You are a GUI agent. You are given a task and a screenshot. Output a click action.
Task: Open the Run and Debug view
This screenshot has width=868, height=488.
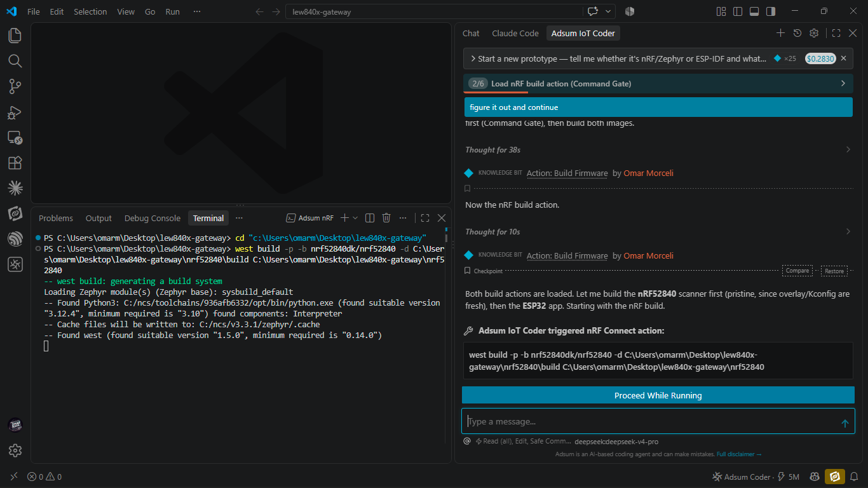coord(15,112)
